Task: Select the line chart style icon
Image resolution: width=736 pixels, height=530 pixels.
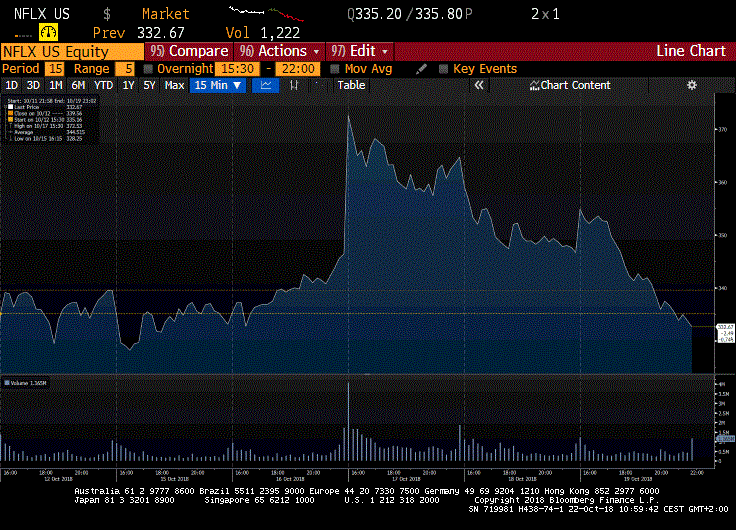Action: [266, 85]
